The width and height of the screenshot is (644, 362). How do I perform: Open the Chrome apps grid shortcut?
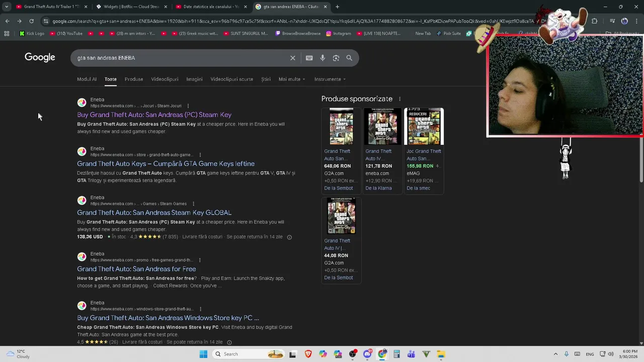(7, 33)
